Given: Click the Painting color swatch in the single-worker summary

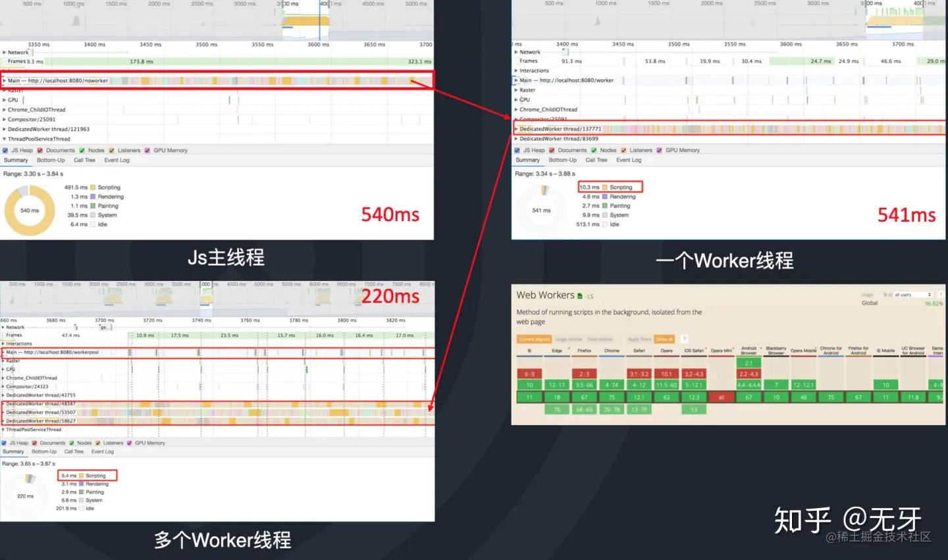Looking at the screenshot, I should [x=605, y=206].
